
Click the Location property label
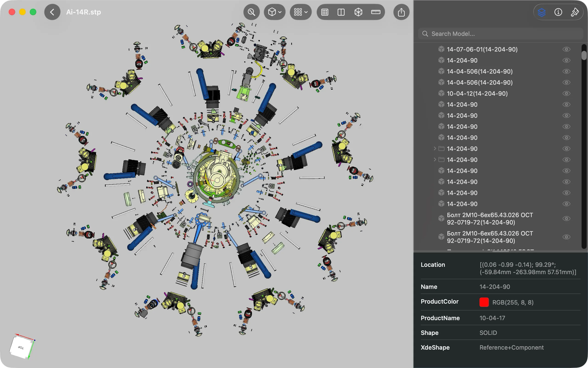pos(433,264)
